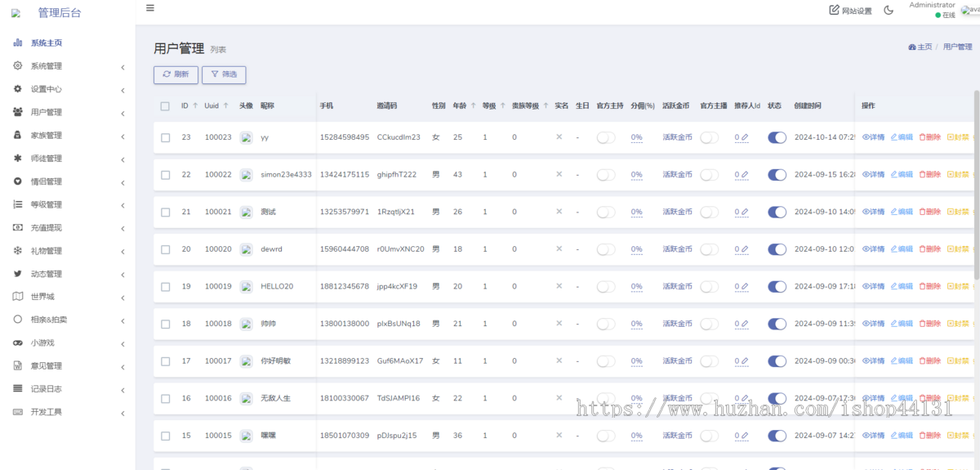Image resolution: width=980 pixels, height=470 pixels.
Task: Check the select-all header checkbox
Action: click(165, 106)
